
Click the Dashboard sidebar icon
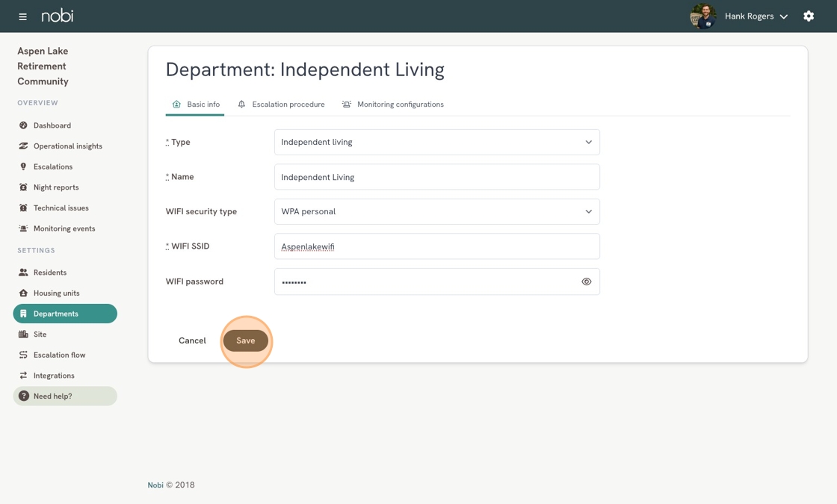[x=23, y=125]
